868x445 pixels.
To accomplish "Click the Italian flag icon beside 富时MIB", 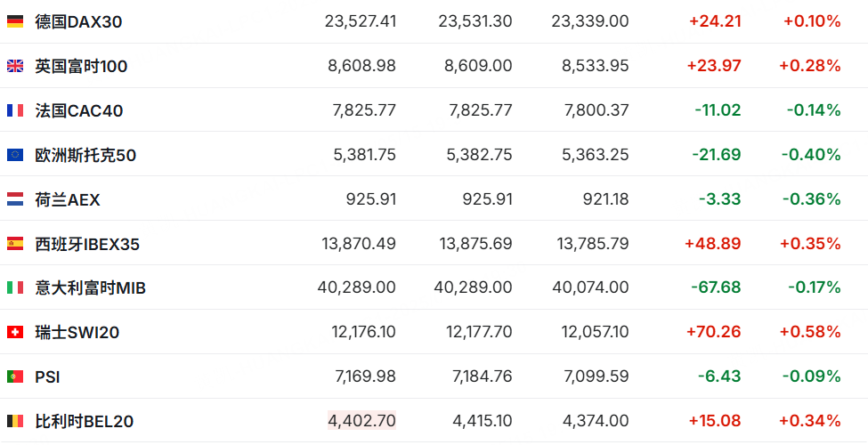I will pos(15,287).
